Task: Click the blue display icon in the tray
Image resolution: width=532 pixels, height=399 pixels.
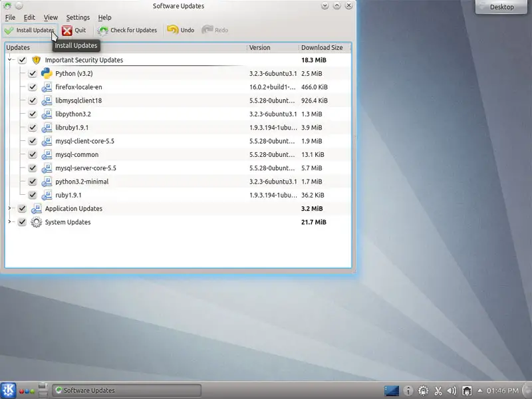Action: pyautogui.click(x=392, y=391)
